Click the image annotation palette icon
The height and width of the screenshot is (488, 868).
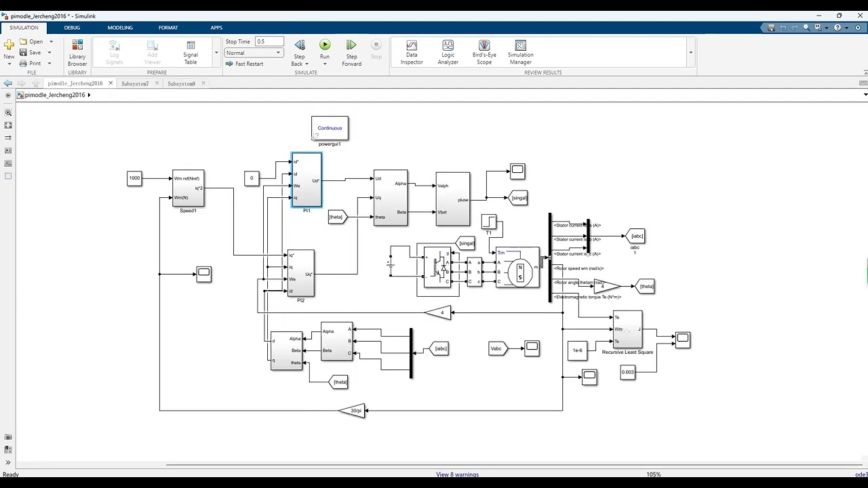coord(8,163)
